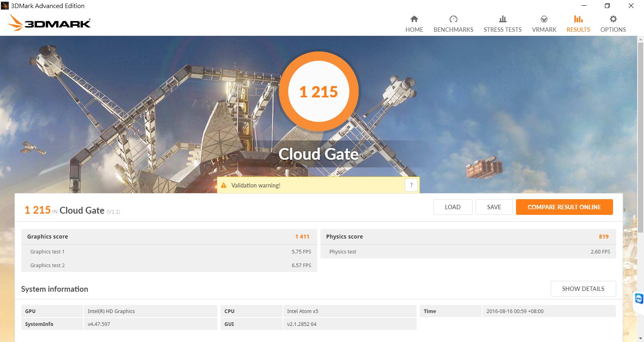This screenshot has width=644, height=342.
Task: Click the Intel Atom x5 CPU value
Action: click(x=303, y=311)
